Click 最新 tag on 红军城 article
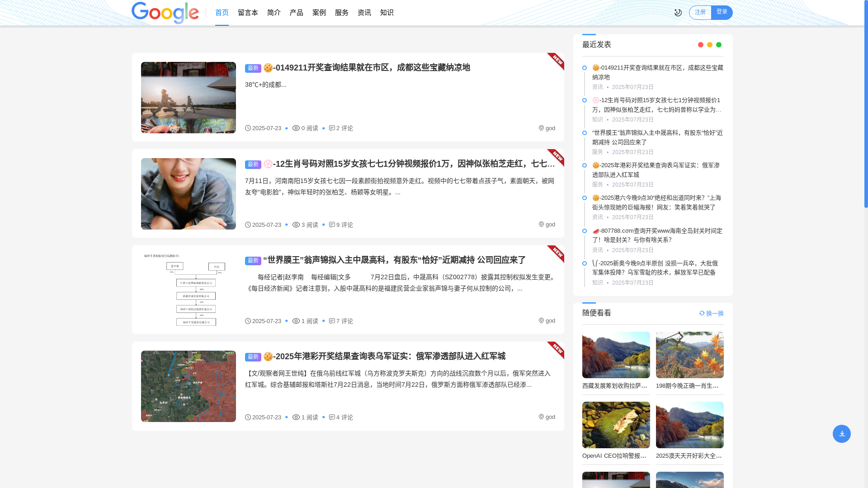 click(x=253, y=357)
